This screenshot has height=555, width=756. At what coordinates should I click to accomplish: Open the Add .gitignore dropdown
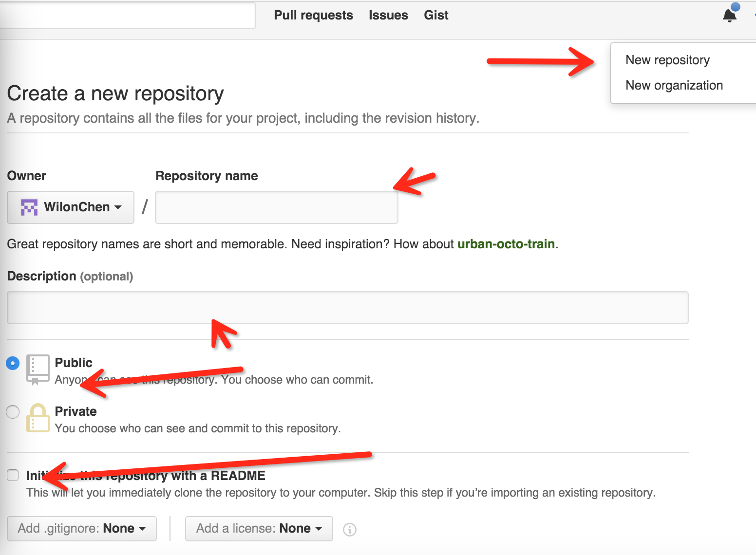point(82,529)
